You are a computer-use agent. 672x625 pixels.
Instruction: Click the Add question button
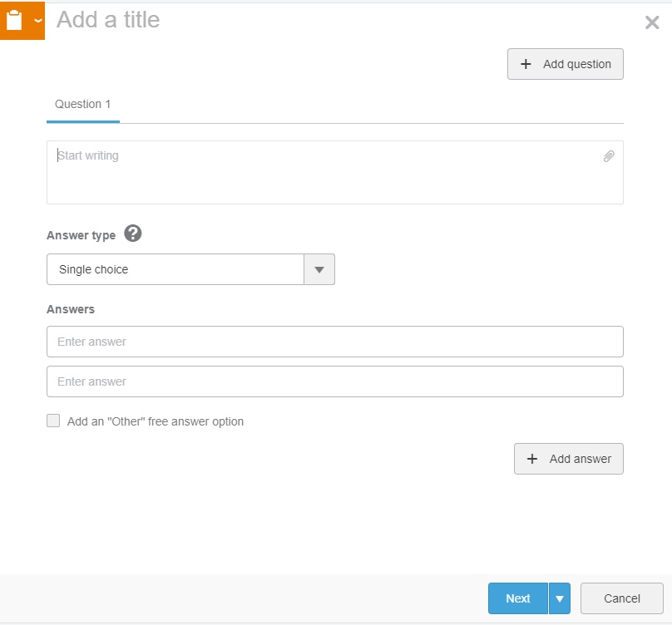tap(566, 64)
